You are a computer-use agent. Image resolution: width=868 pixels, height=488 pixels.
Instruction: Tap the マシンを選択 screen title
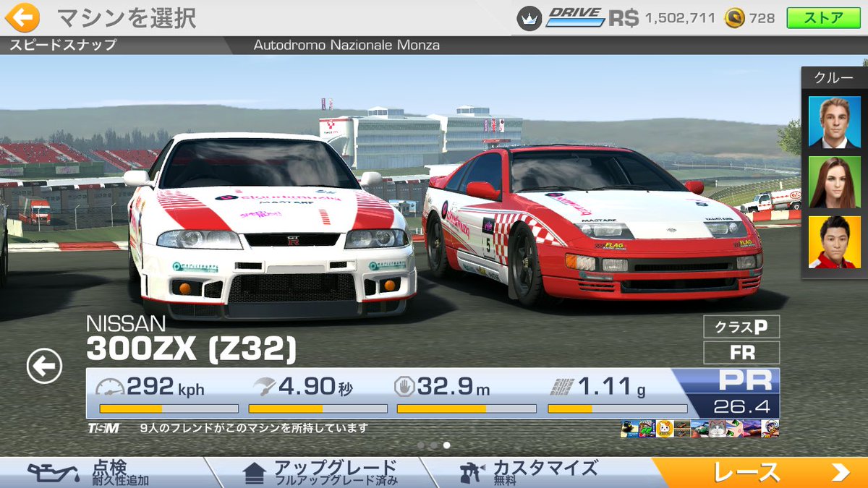(x=125, y=17)
